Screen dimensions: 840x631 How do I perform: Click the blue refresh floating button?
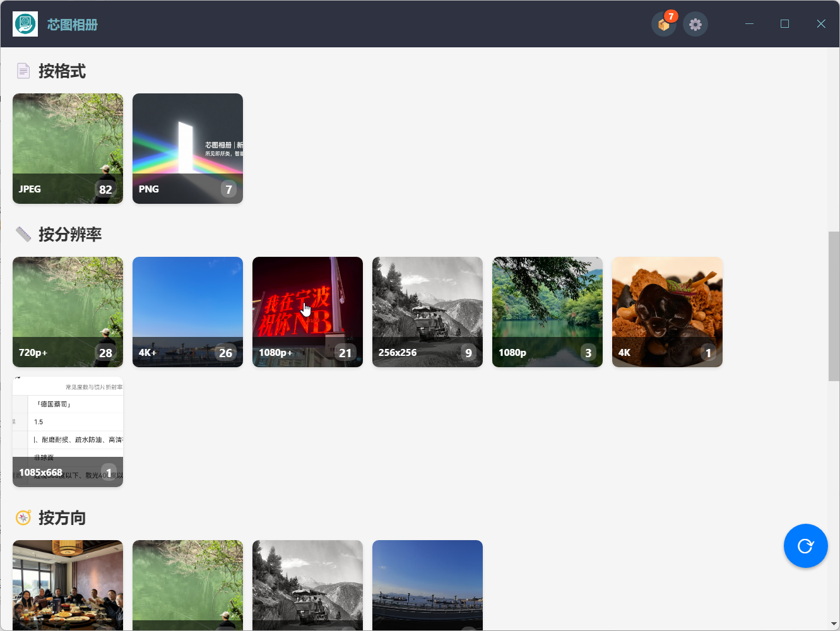click(x=805, y=546)
